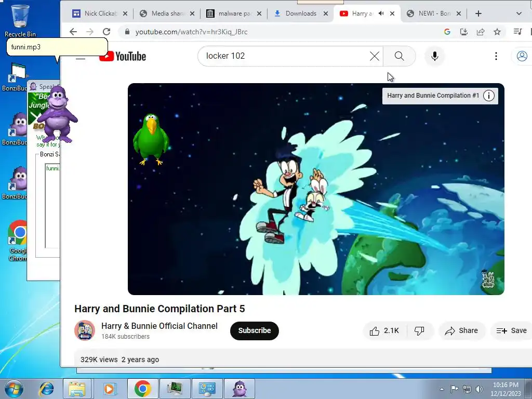Open YouTube settings three-dot menu
This screenshot has height=399, width=532.
pyautogui.click(x=496, y=56)
